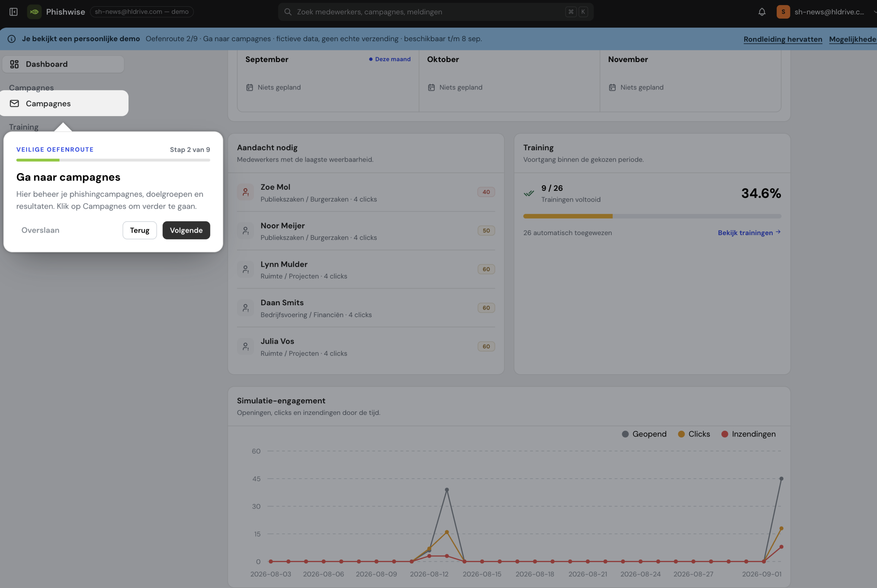877x588 pixels.
Task: Click the November month heading
Action: (x=628, y=59)
